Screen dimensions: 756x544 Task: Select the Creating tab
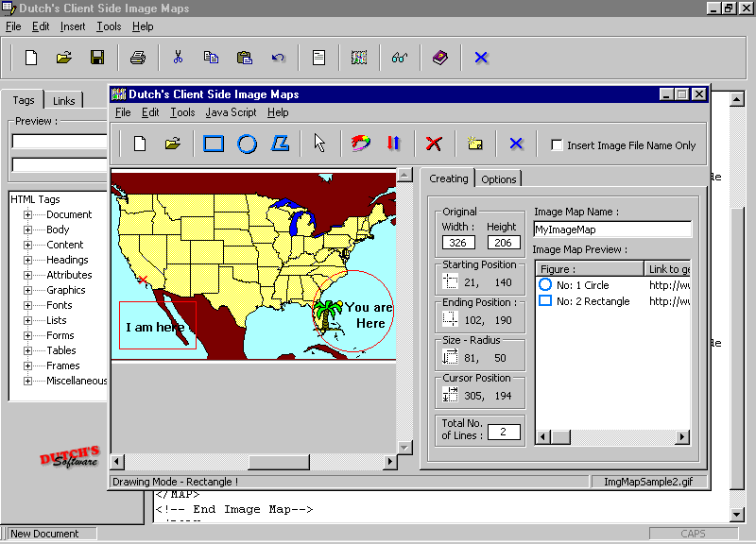(448, 178)
